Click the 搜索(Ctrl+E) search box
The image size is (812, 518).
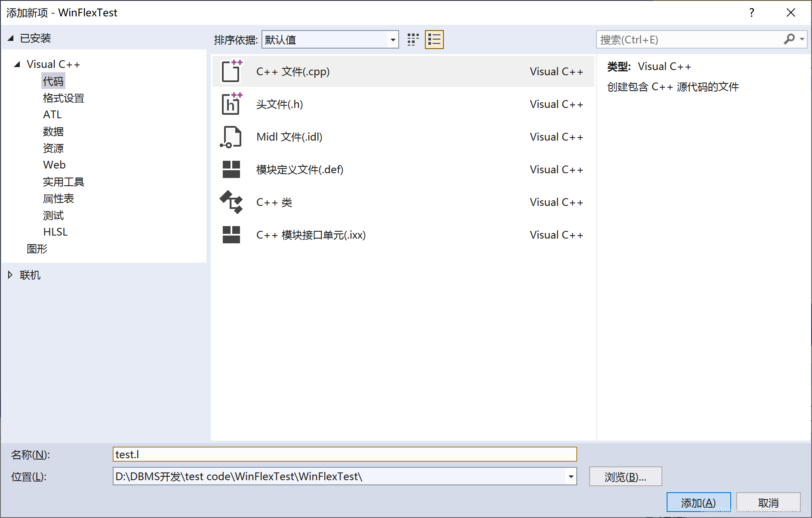point(689,40)
